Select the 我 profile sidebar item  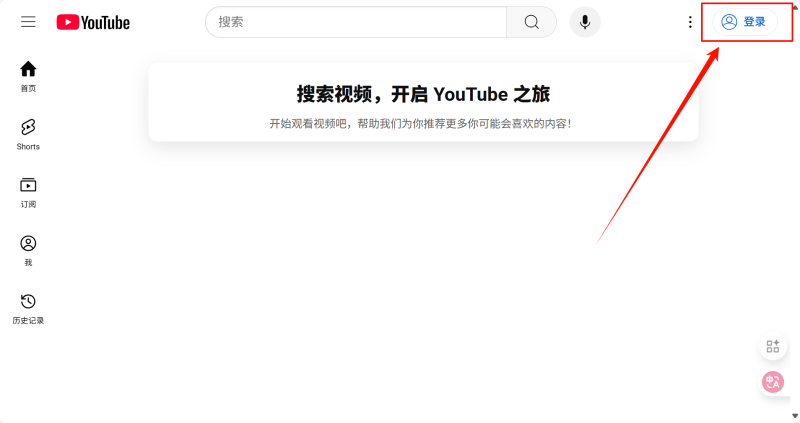click(x=28, y=250)
